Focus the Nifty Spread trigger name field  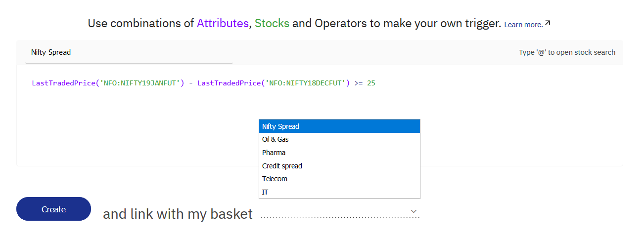click(x=129, y=52)
